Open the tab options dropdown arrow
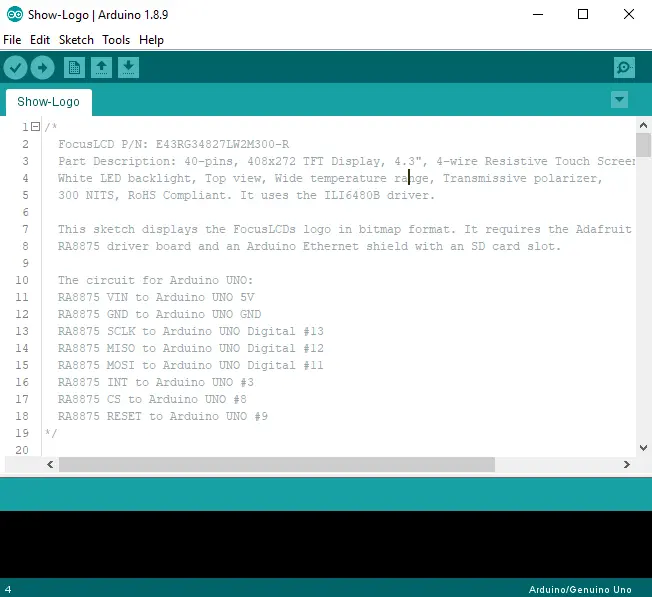The width and height of the screenshot is (652, 597). (619, 99)
